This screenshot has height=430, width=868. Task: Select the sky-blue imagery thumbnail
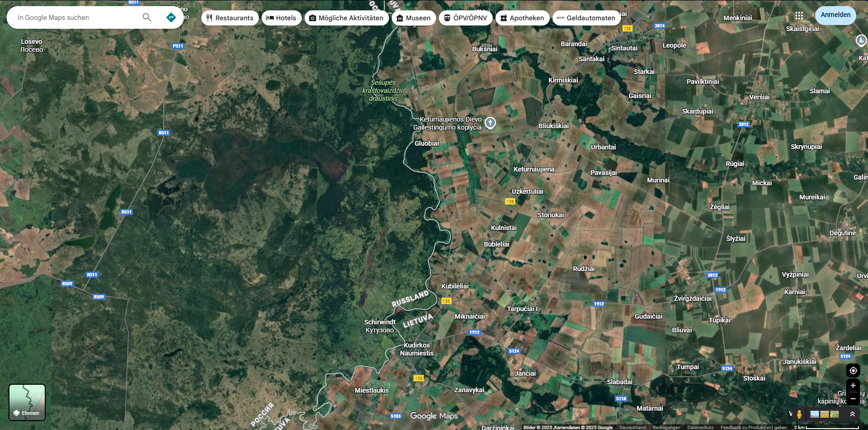(815, 414)
